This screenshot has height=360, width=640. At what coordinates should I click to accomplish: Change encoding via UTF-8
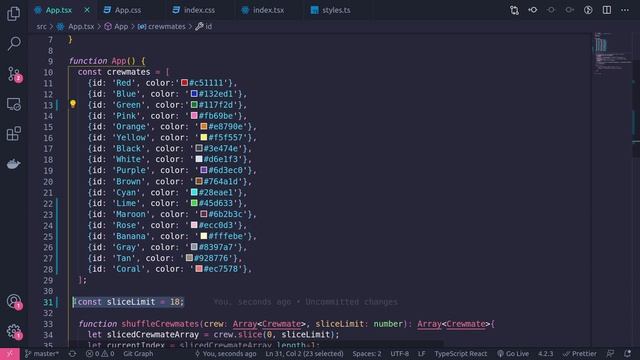click(x=400, y=354)
